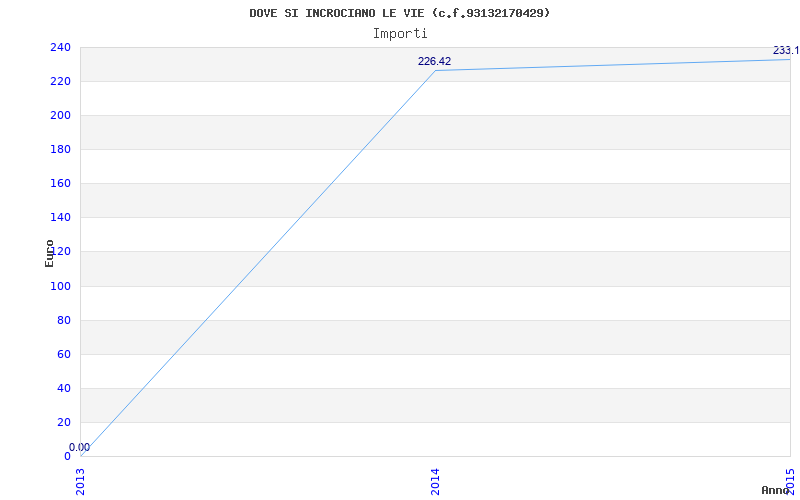Click the 20 y-axis tick label

(x=64, y=422)
